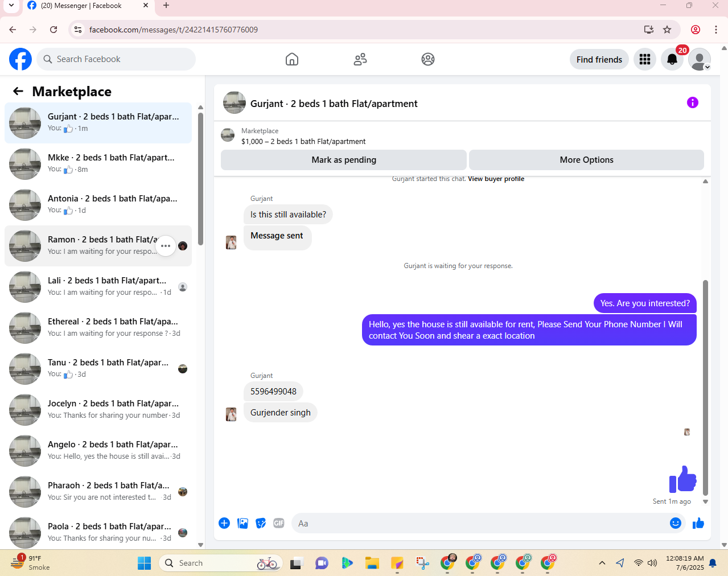Open Antonia conversation in list
The image size is (728, 576).
tap(98, 205)
